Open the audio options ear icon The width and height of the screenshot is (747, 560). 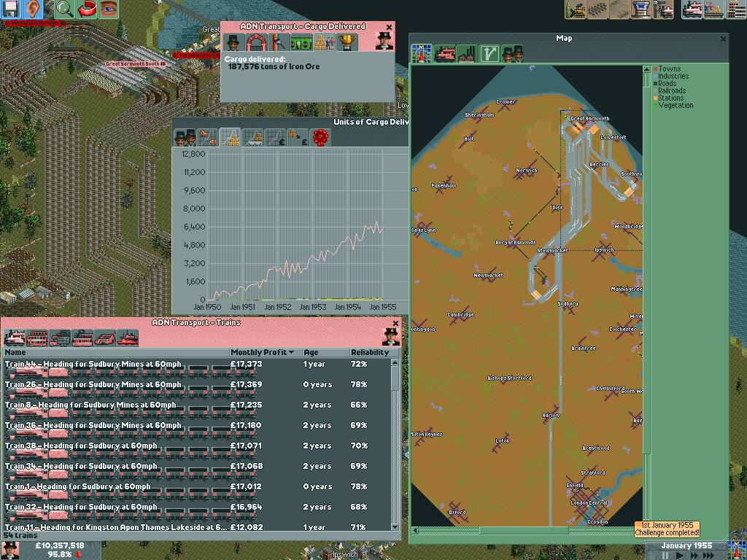(33, 9)
